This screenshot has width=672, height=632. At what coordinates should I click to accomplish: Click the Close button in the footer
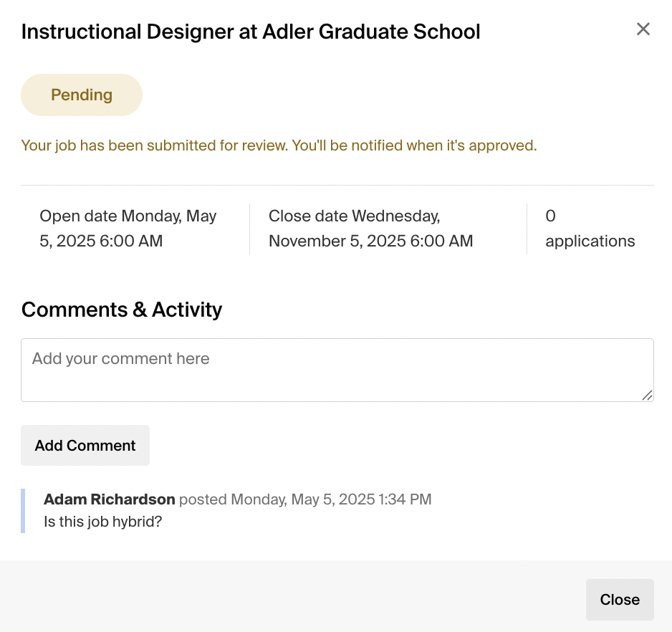pyautogui.click(x=620, y=600)
